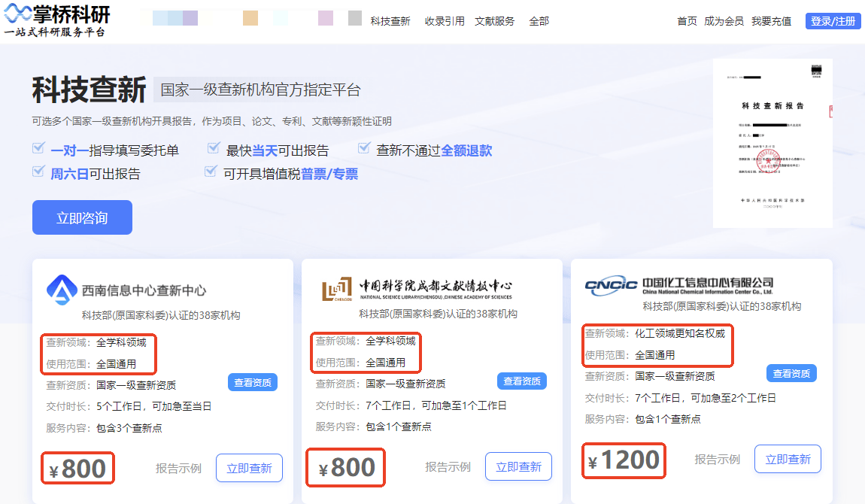The image size is (865, 504).
Task: Select the 全部 menu item
Action: point(539,21)
